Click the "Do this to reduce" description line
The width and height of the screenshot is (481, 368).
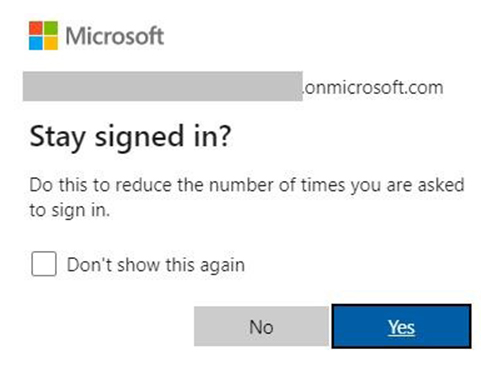pos(247,185)
